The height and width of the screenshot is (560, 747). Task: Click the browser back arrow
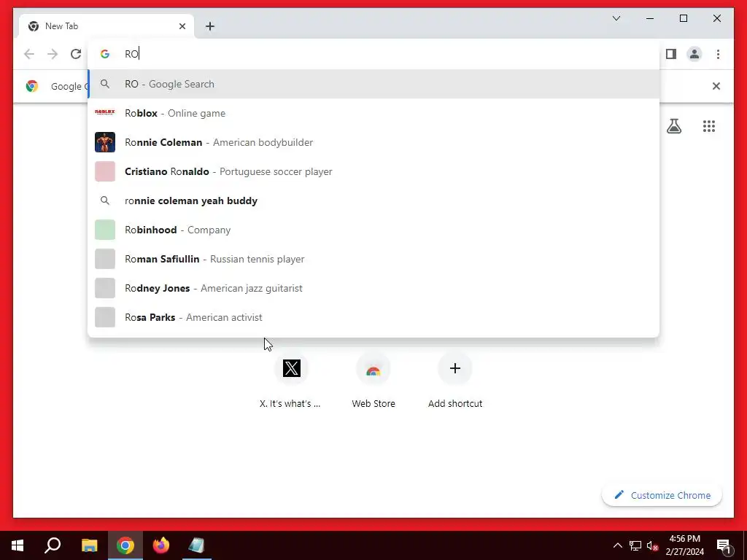[29, 54]
